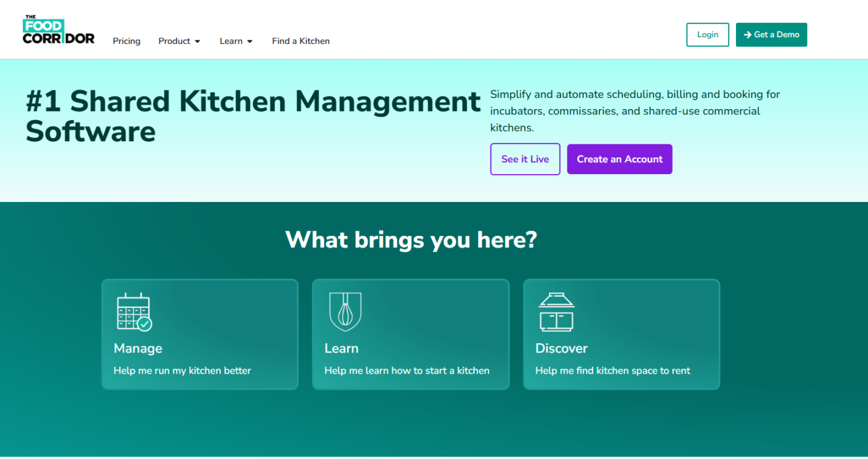Click the arrow icon in Get a Demo
This screenshot has height=459, width=868.
point(748,35)
